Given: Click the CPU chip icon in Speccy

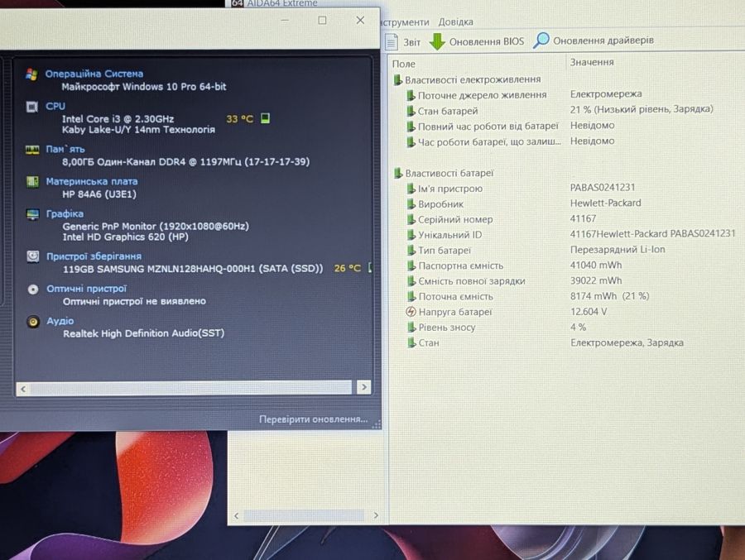Looking at the screenshot, I should point(31,107).
